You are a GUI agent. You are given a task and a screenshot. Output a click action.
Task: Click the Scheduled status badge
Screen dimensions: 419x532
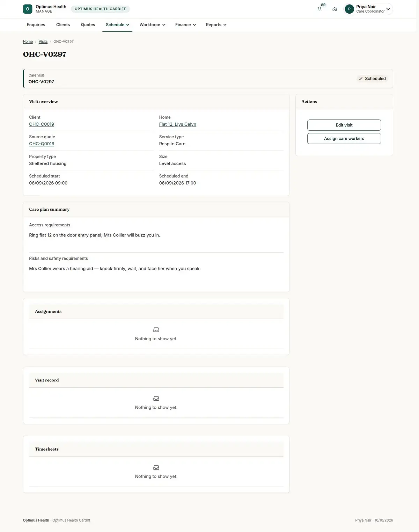click(x=372, y=79)
